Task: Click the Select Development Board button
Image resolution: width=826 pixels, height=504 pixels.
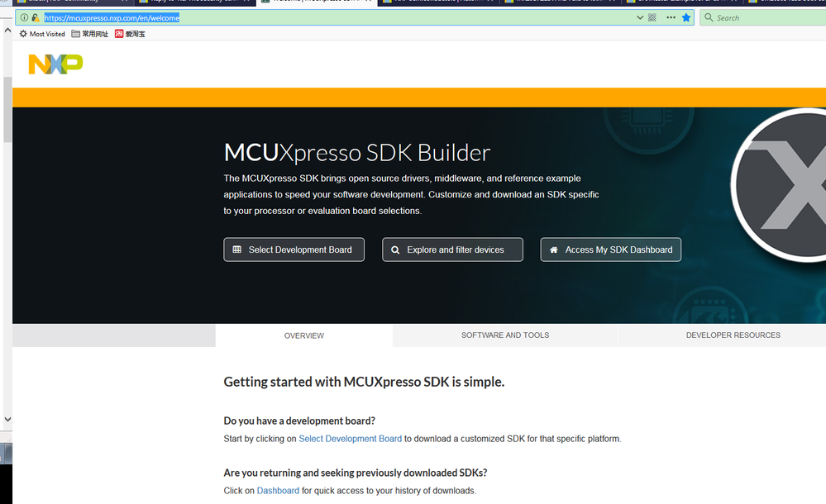Action: [x=294, y=250]
